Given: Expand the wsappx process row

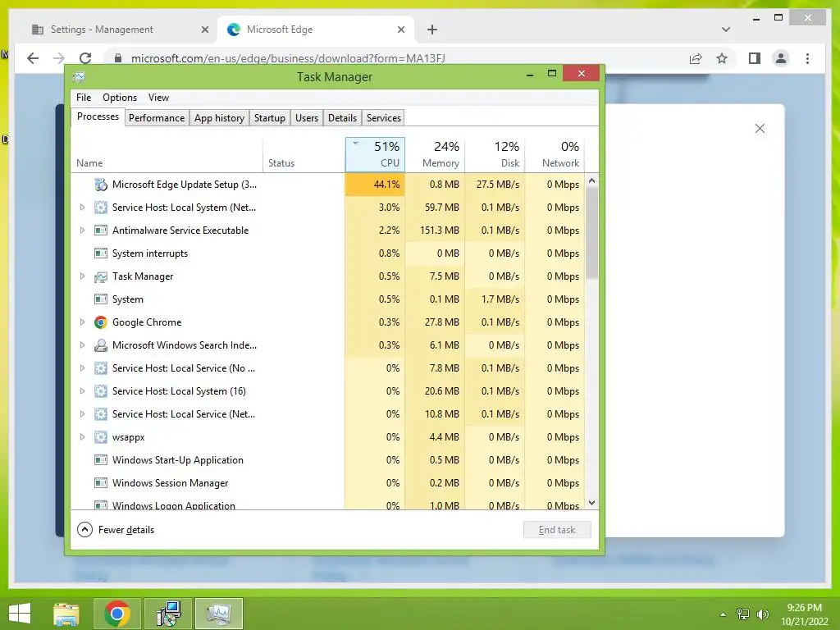Looking at the screenshot, I should (x=82, y=437).
